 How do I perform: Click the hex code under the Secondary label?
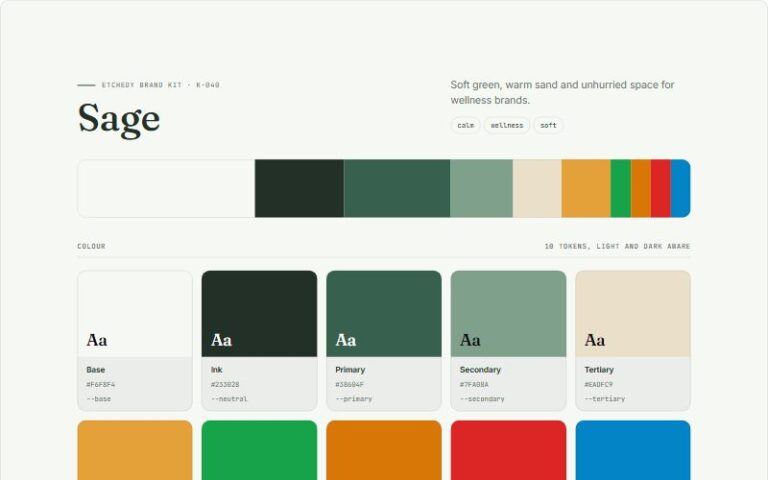(x=474, y=384)
